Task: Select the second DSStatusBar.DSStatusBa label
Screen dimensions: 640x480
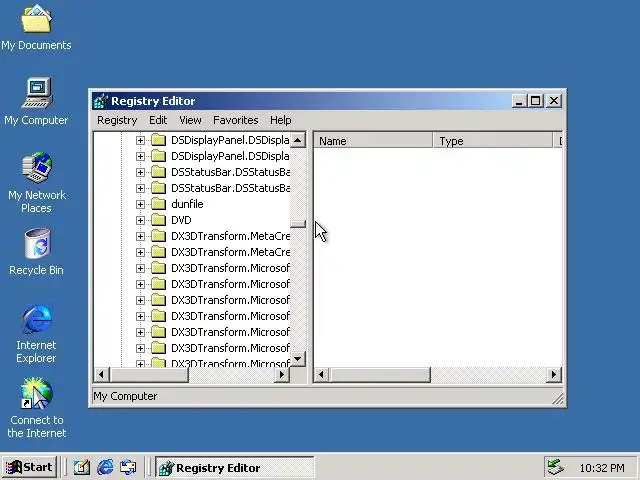Action: pos(230,188)
